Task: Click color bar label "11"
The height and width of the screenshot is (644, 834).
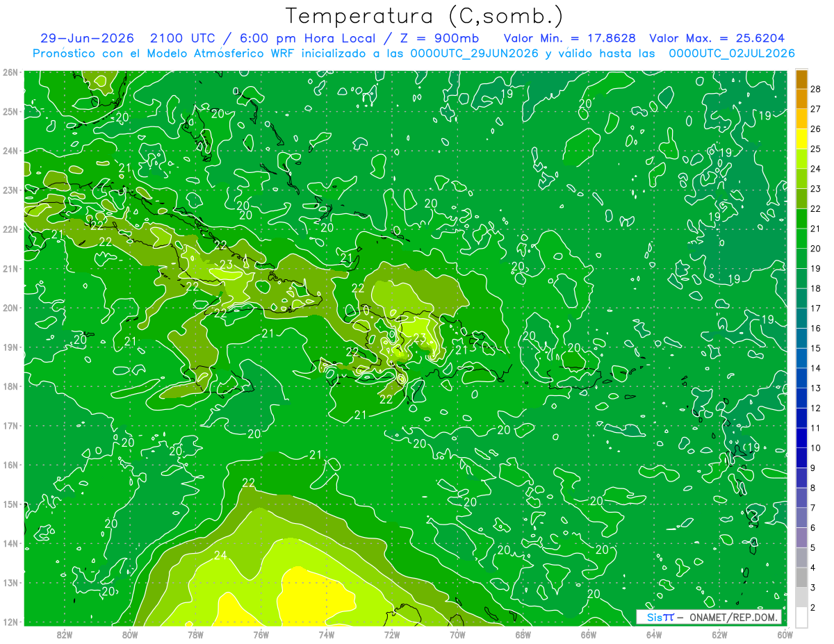Action: (815, 428)
